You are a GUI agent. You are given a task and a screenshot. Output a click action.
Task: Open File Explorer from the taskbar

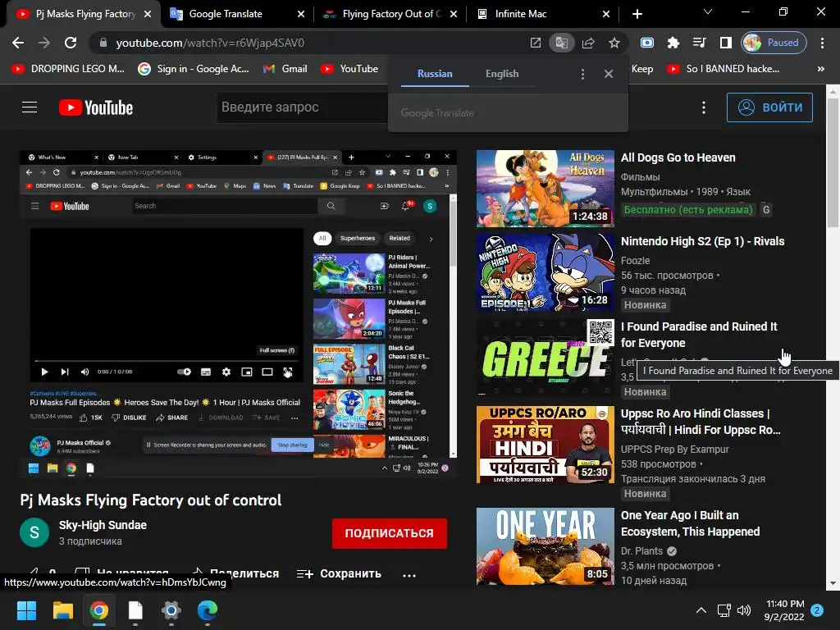(x=62, y=610)
